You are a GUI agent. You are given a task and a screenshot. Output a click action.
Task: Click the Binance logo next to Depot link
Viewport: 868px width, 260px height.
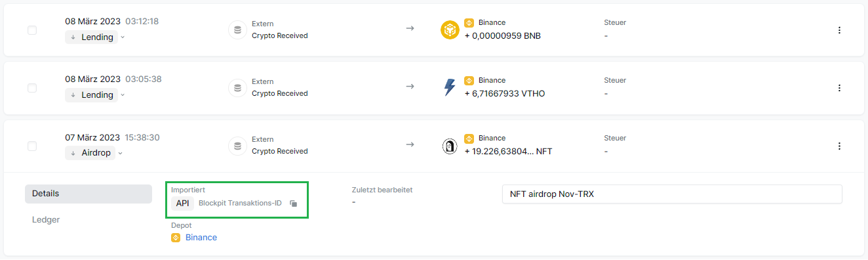(176, 238)
